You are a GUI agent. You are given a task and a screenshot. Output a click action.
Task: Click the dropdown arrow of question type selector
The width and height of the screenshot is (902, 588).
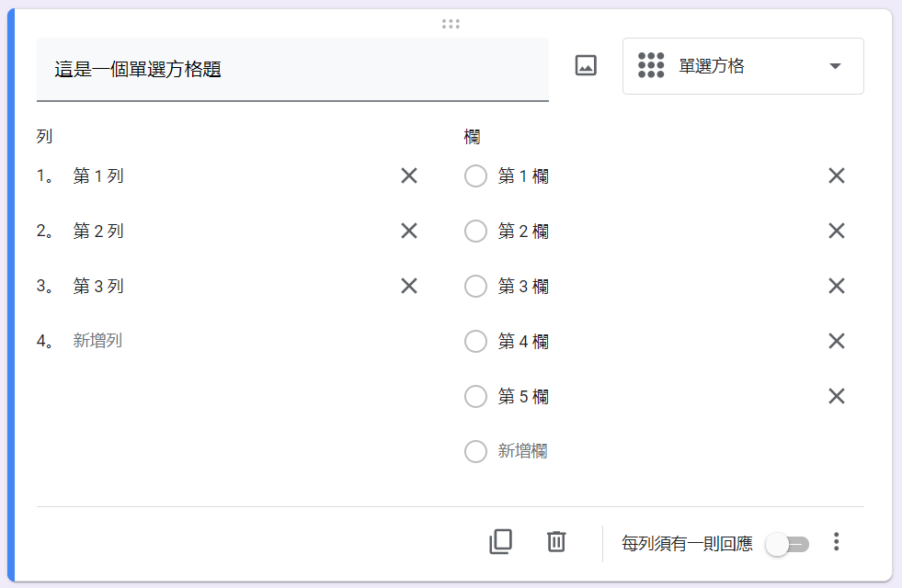tap(835, 66)
